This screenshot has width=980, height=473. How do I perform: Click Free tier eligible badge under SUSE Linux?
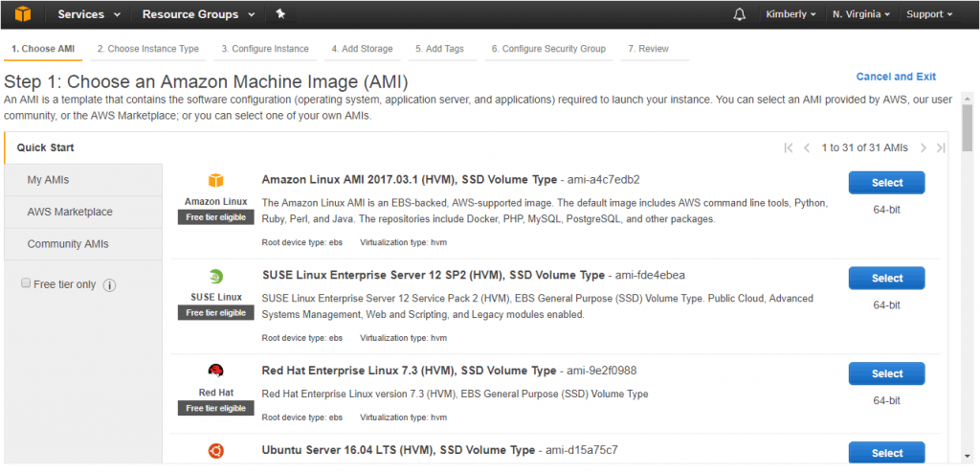[x=215, y=313]
